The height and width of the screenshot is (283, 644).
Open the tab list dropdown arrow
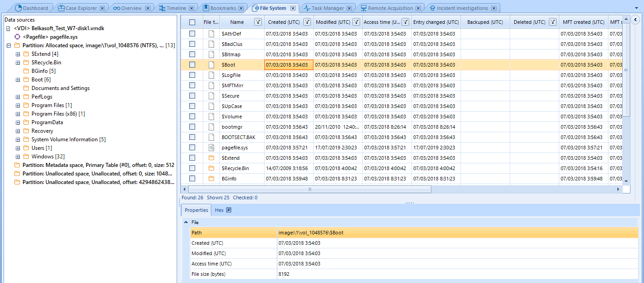click(636, 8)
